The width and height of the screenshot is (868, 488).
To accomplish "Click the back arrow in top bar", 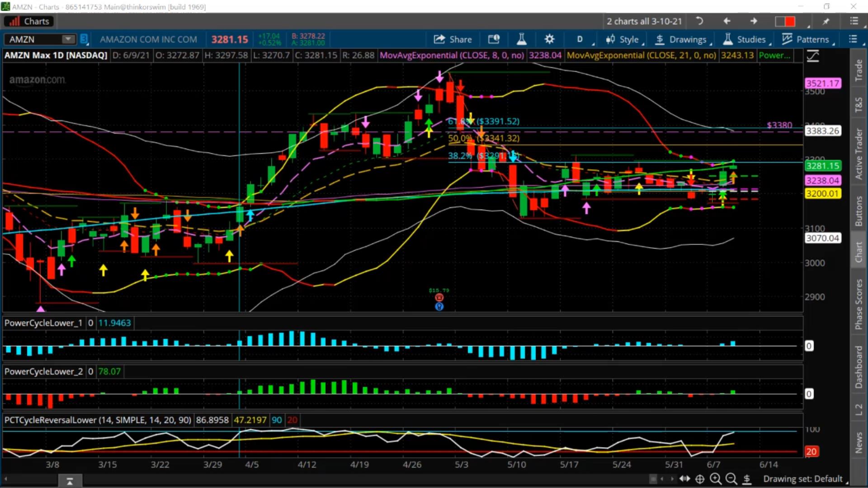I will 726,21.
